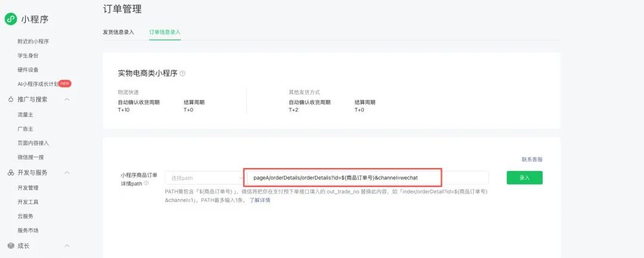Screen dimensions: 644x258
Task: Open AI小程序成长计划 menu item
Action: tap(38, 84)
